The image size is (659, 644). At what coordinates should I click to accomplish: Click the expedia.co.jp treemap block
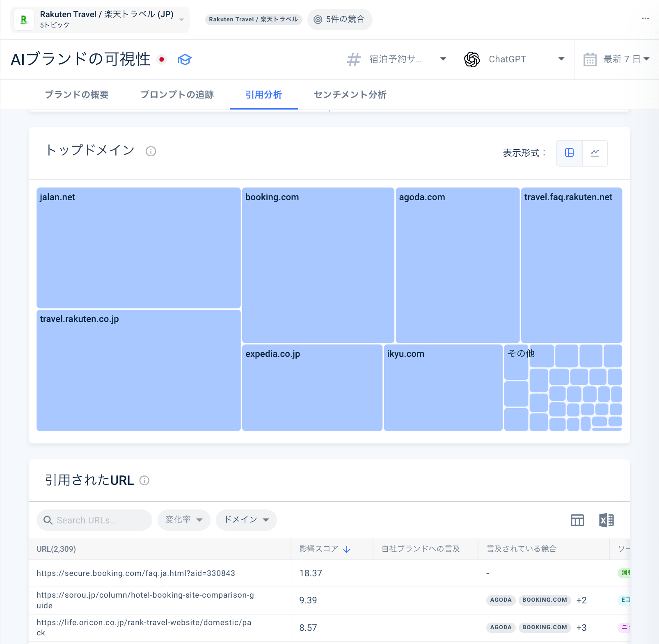[312, 388]
